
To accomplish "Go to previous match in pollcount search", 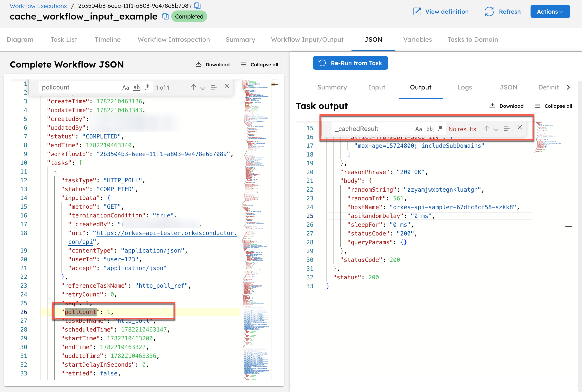I will pos(194,87).
